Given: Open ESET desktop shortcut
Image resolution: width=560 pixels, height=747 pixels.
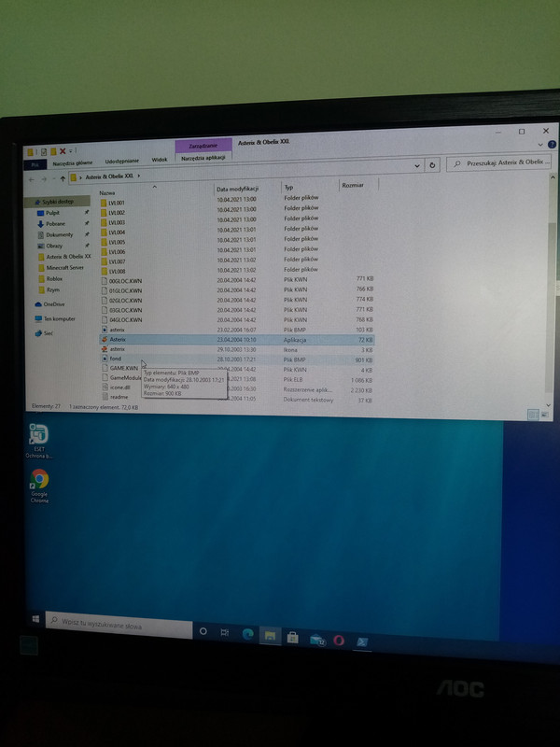Looking at the screenshot, I should [38, 441].
